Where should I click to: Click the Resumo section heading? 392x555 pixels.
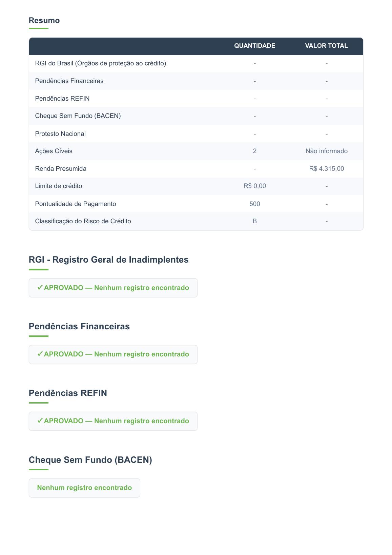coord(44,20)
